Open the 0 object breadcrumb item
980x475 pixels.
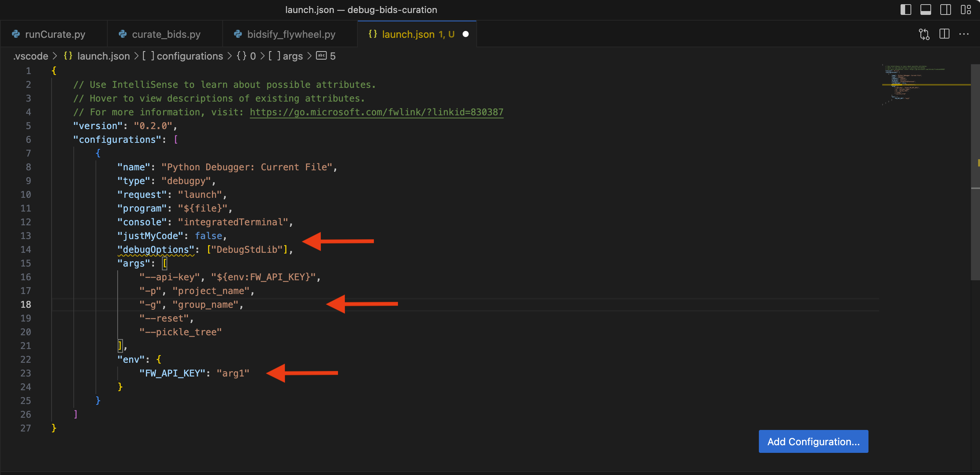pos(246,56)
